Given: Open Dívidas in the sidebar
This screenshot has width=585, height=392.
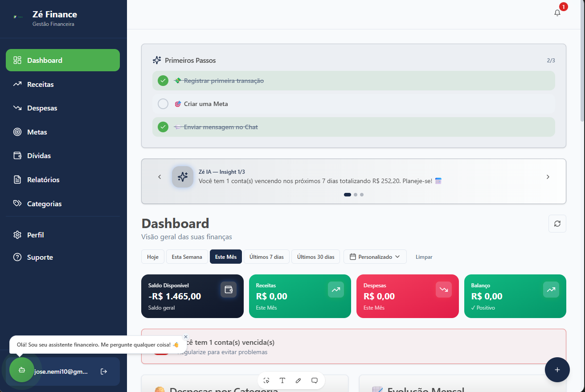Looking at the screenshot, I should [63, 156].
